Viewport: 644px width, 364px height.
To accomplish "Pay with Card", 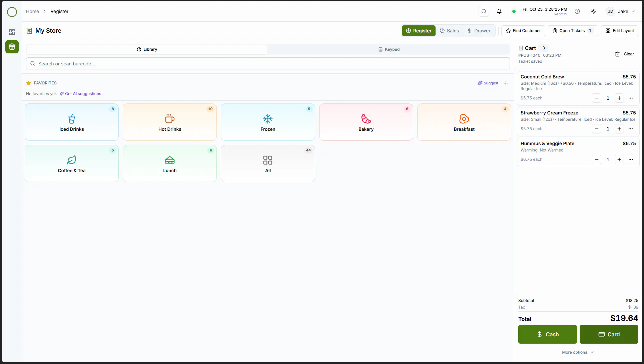I will point(609,334).
